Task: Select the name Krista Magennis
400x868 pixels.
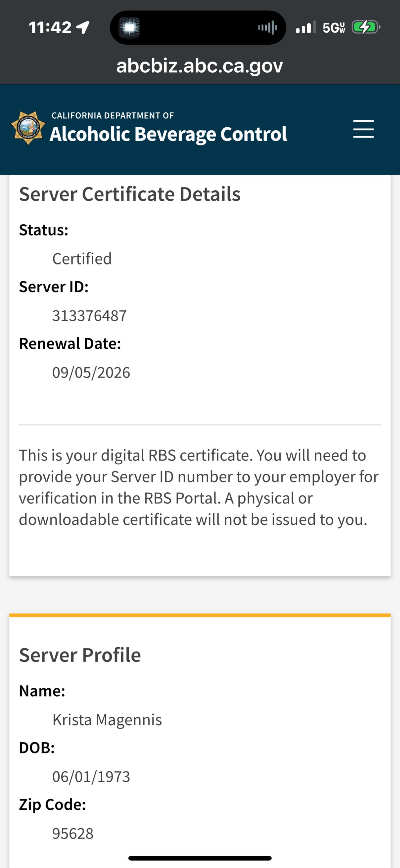Action: 107,720
